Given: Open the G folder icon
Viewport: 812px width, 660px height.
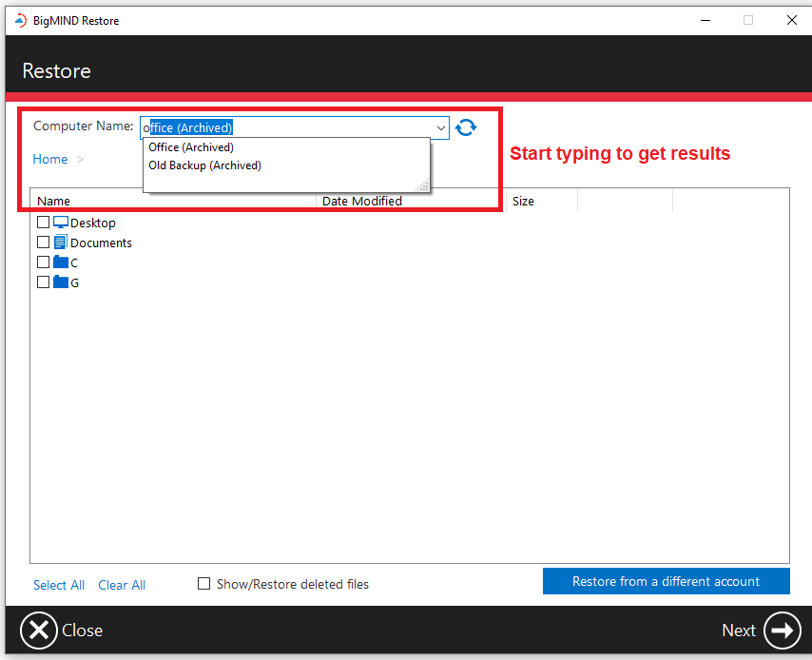Looking at the screenshot, I should [62, 281].
